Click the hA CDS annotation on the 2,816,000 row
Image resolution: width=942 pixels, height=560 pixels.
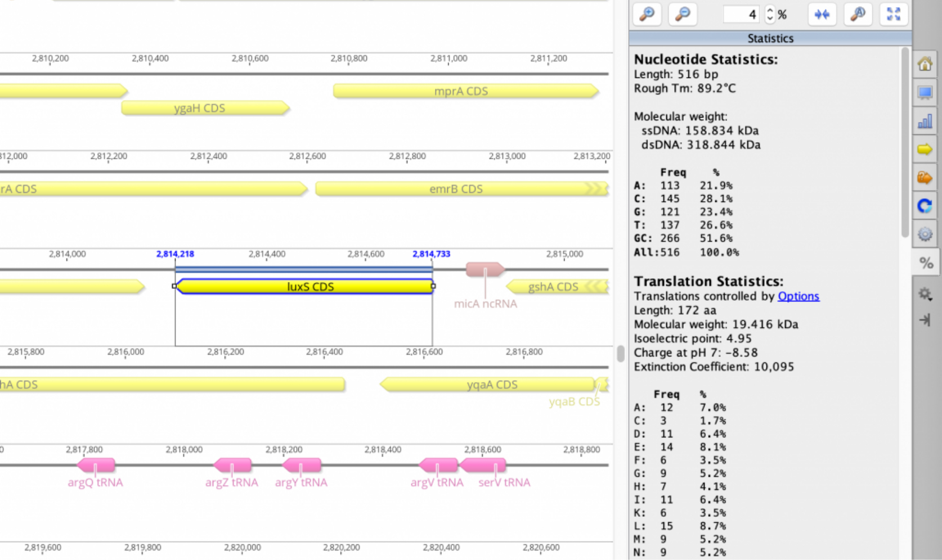[x=172, y=385]
